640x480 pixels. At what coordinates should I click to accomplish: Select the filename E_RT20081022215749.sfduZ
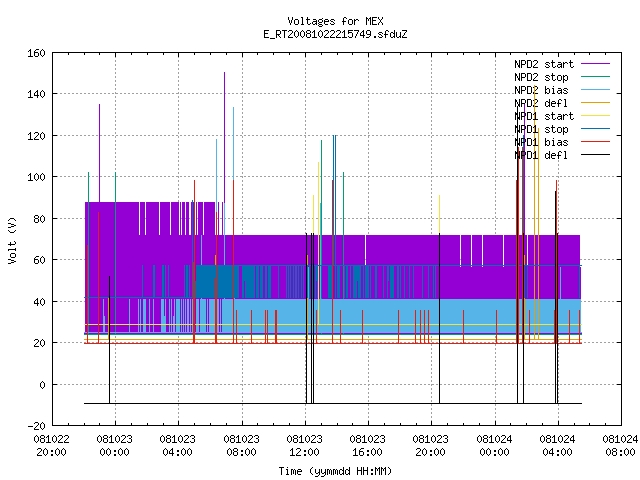(335, 34)
